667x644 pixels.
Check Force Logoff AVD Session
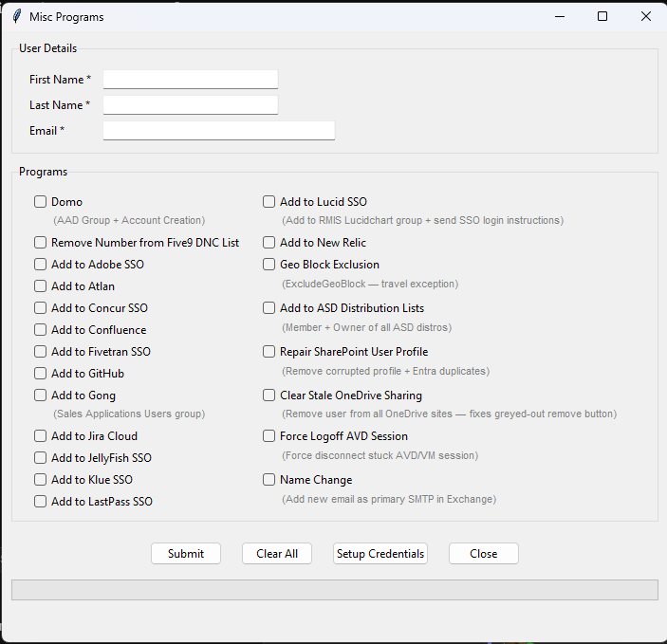(269, 436)
